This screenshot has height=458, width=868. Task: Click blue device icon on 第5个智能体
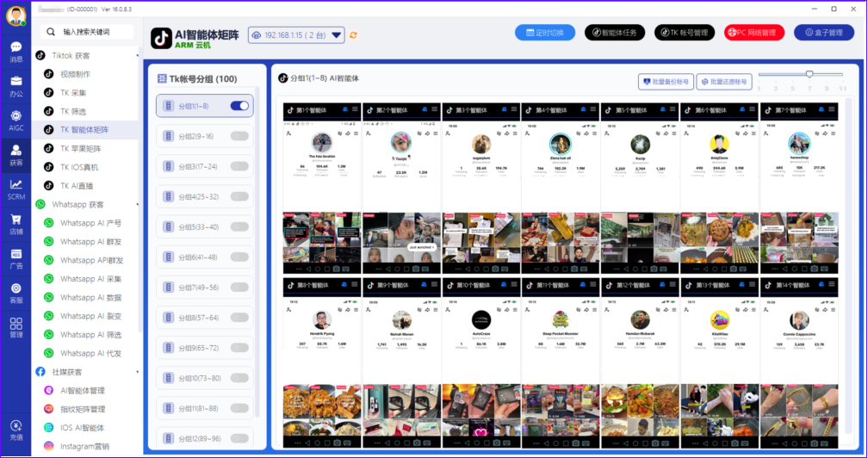pyautogui.click(x=663, y=109)
